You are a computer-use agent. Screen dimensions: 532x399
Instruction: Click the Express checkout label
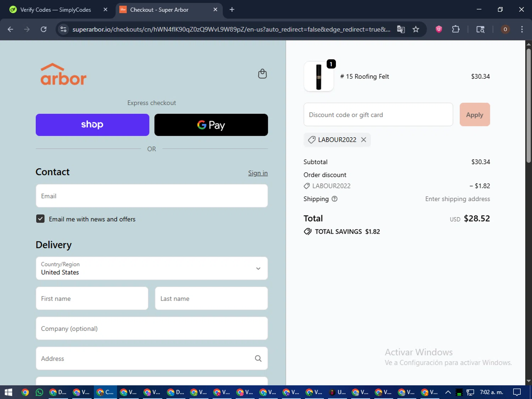click(152, 103)
